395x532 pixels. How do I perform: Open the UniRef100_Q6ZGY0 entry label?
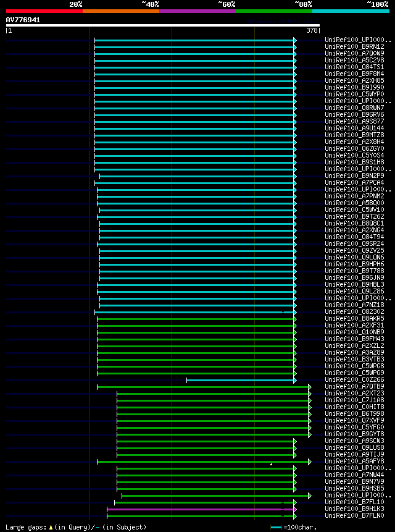(354, 148)
